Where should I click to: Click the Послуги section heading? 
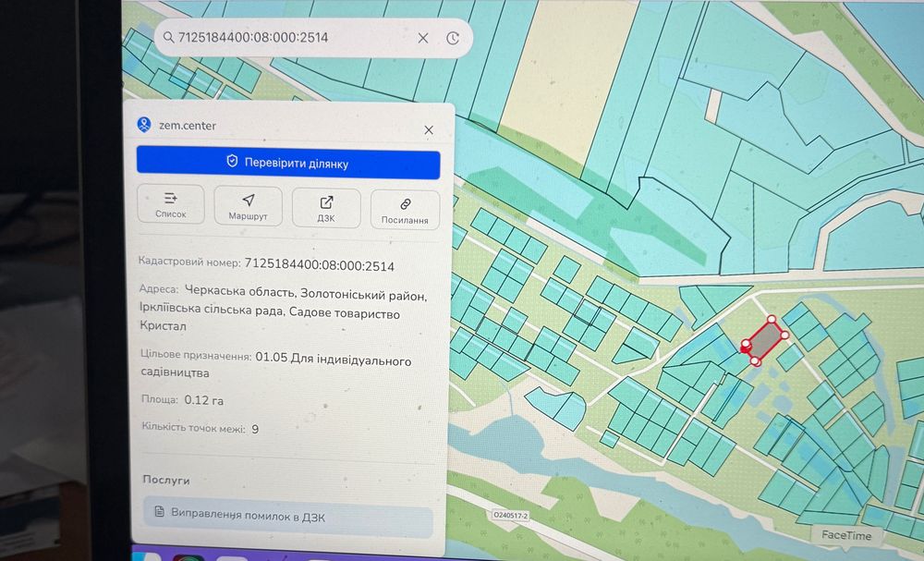coord(166,480)
